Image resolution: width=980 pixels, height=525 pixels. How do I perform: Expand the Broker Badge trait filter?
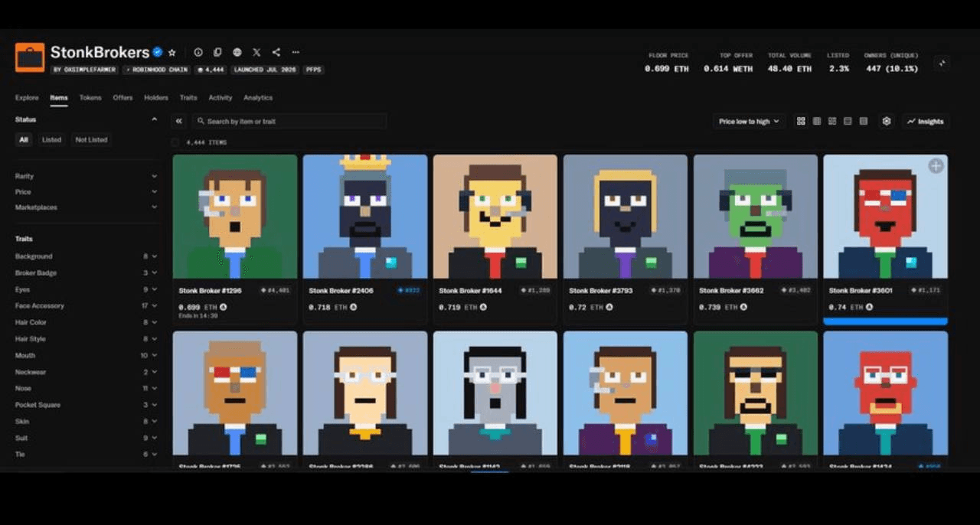click(87, 272)
